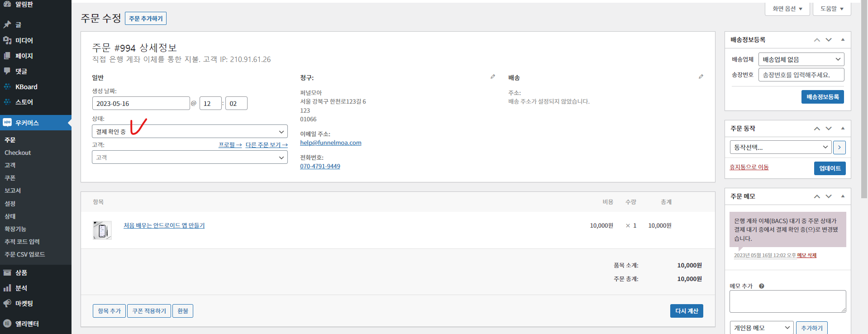868x334 pixels.
Task: Open the 개인용 메모 note type dropdown
Action: (761, 328)
